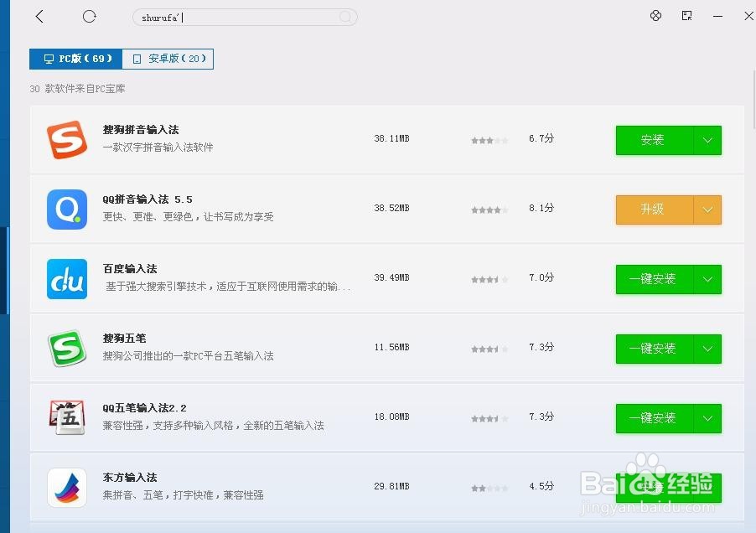This screenshot has height=533, width=756.
Task: Open the 百度输入法 du app icon
Action: click(x=67, y=278)
